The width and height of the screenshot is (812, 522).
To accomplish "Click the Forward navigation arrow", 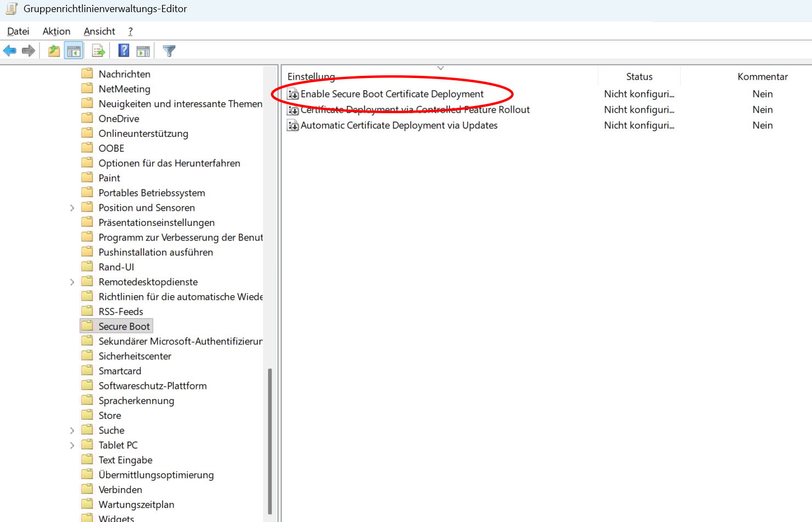I will click(28, 50).
